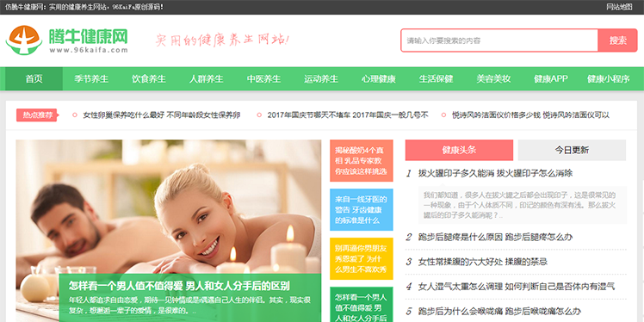Open the 心理健康 nav menu
The height and width of the screenshot is (322, 644).
click(x=379, y=79)
